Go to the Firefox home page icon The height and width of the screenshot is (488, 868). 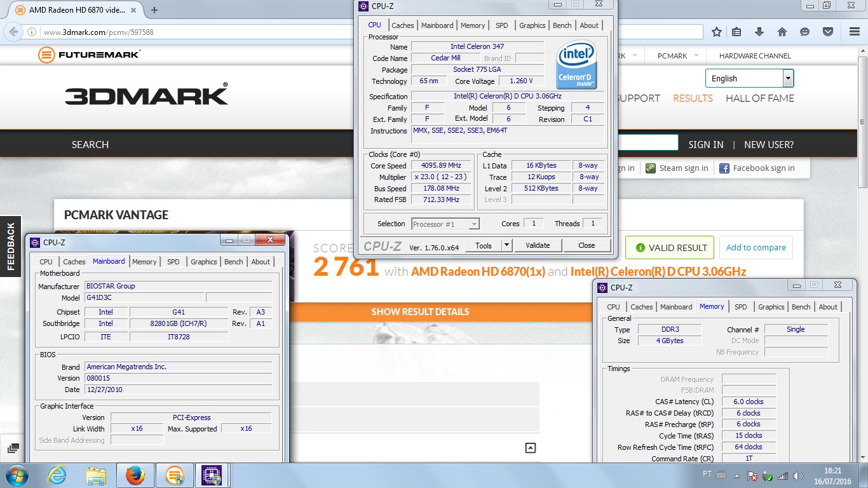click(x=782, y=32)
